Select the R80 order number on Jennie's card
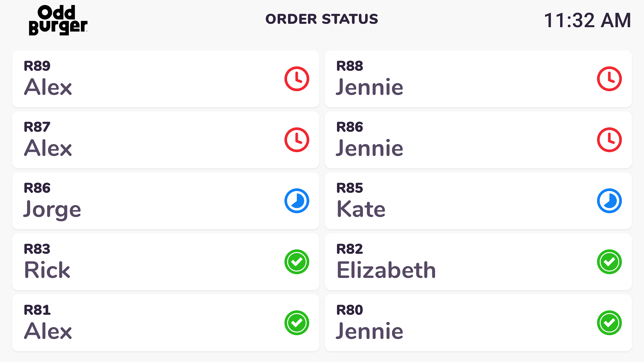Screen dimensions: 644x362 pos(350,310)
